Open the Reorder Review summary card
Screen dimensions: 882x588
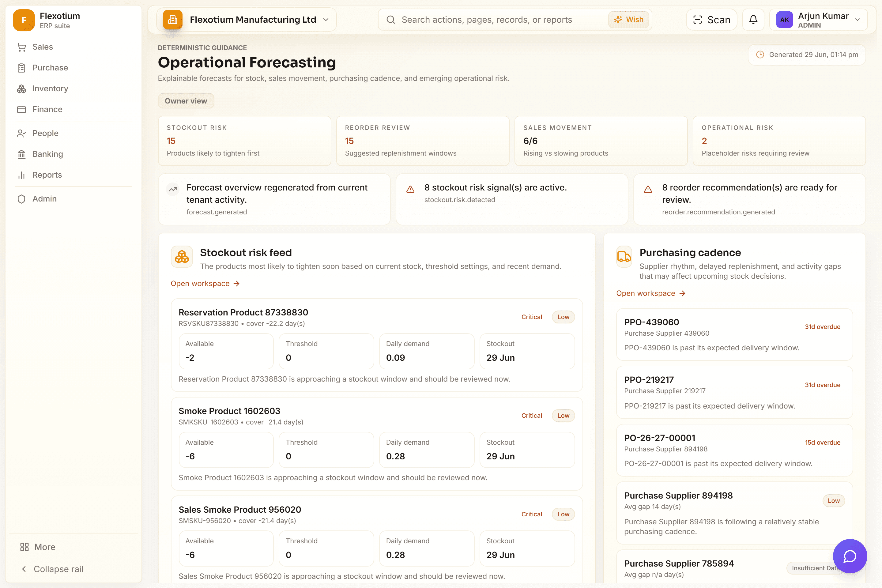423,141
